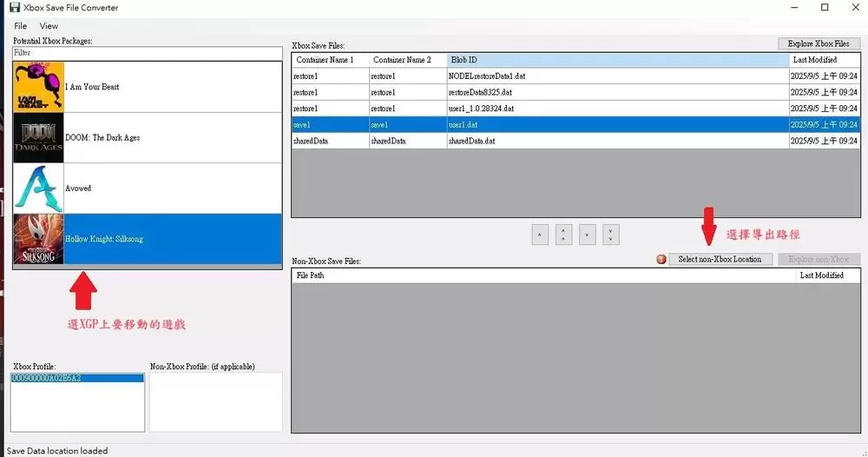Click the single down-arrow transfer button
This screenshot has height=457, width=868.
point(587,235)
